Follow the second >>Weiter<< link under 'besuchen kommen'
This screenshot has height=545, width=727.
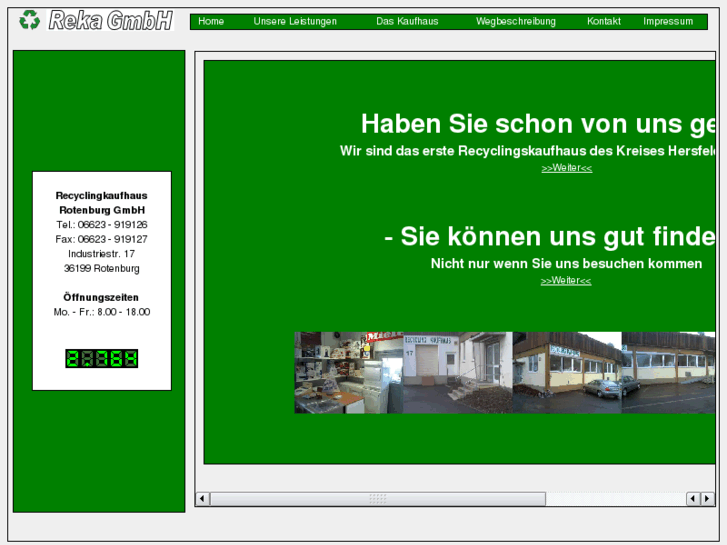566,281
